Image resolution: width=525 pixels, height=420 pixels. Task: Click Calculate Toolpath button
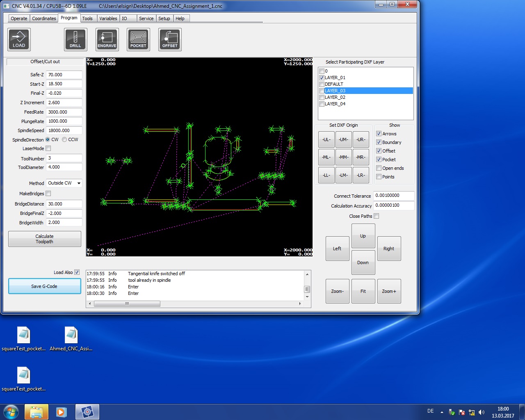(45, 239)
